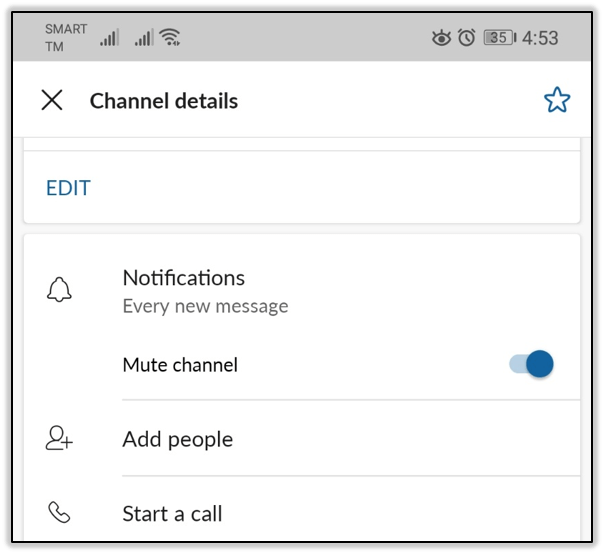This screenshot has height=554, width=604.
Task: Tap the Mute channel label
Action: [x=180, y=365]
